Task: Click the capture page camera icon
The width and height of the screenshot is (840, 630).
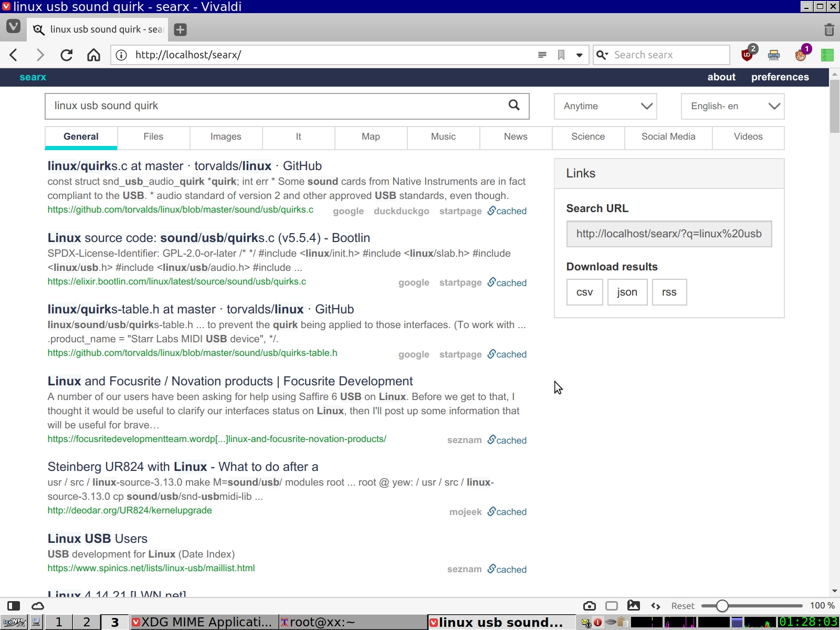Action: pos(589,606)
